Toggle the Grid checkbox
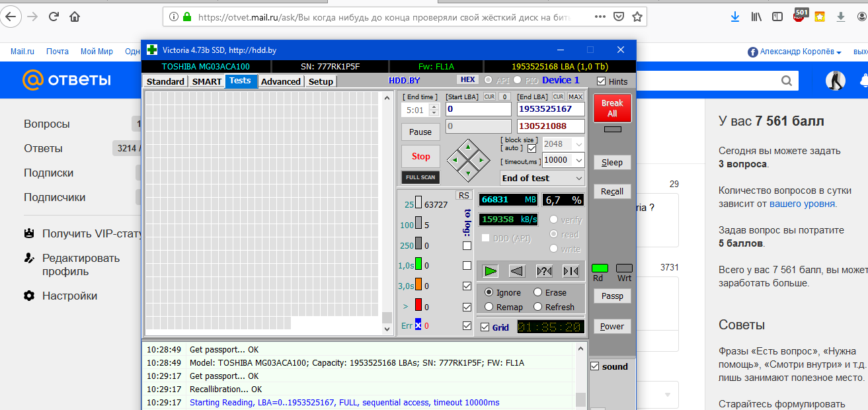 tap(485, 327)
